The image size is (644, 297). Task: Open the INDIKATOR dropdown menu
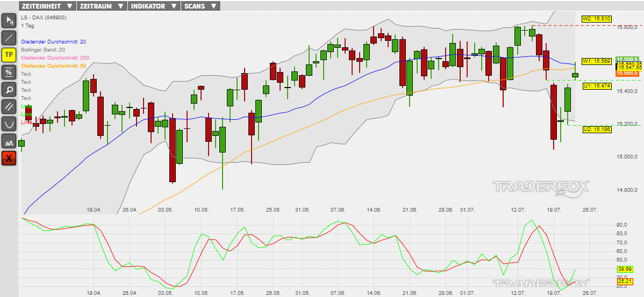coord(153,6)
